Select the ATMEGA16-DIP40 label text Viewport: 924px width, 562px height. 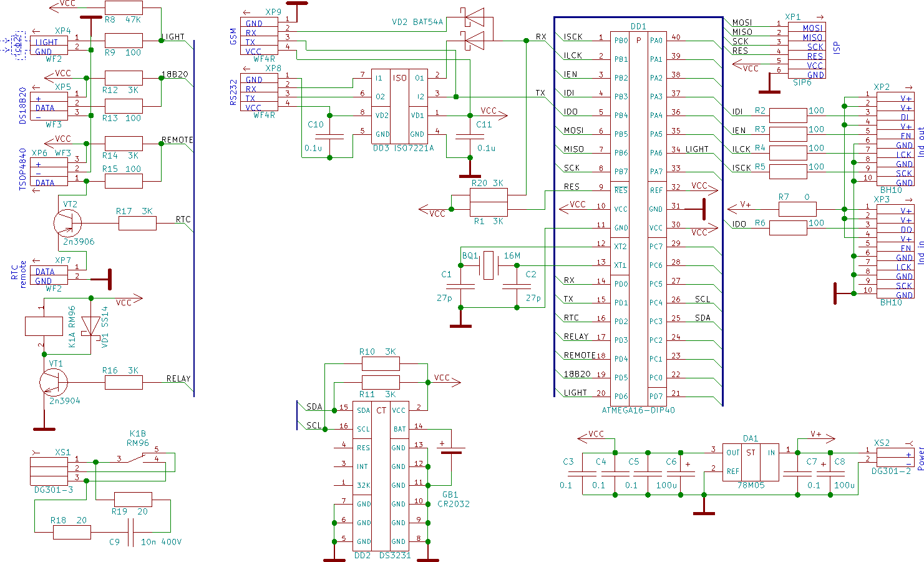[x=638, y=410]
